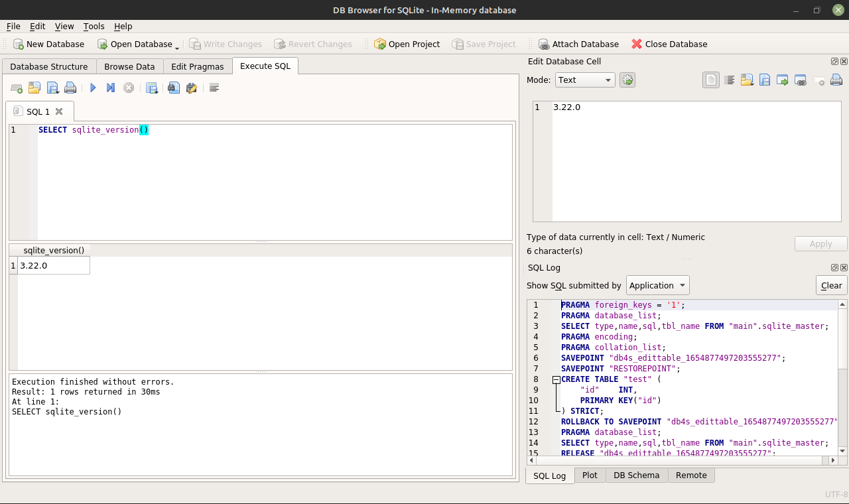This screenshot has width=849, height=504.
Task: Open the cell Mode dropdown
Action: click(584, 80)
